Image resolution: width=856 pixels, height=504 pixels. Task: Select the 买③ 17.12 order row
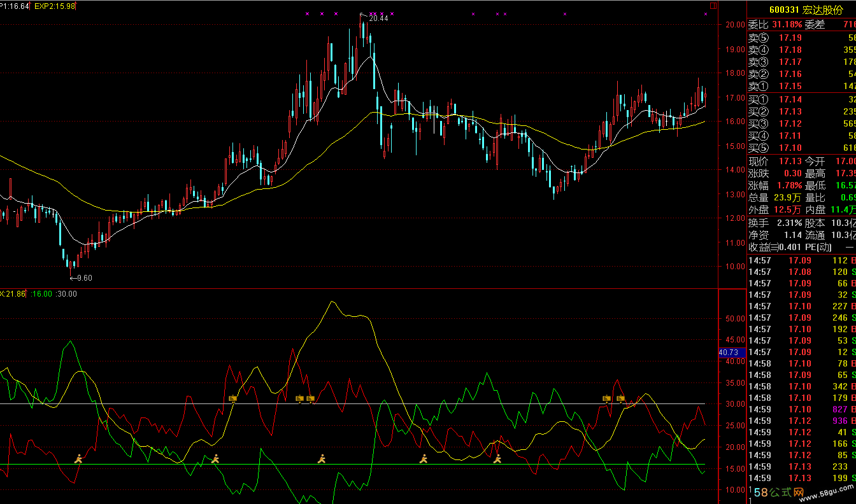pos(802,124)
